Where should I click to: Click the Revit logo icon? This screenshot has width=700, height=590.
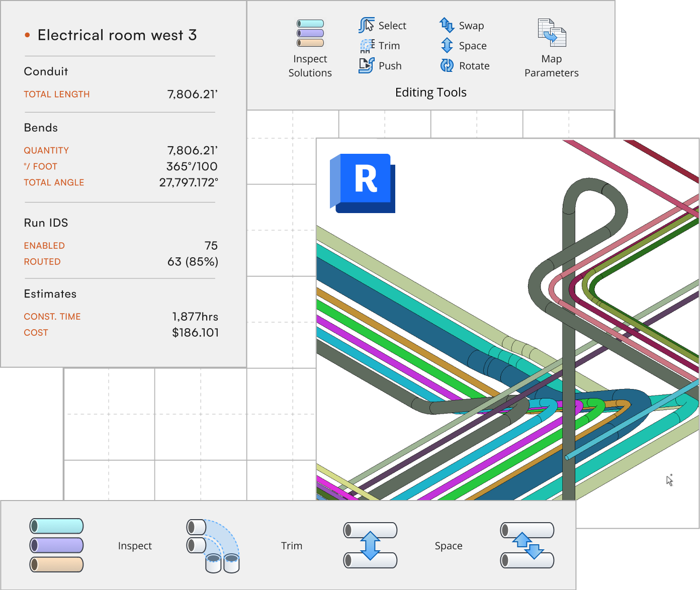point(363,183)
